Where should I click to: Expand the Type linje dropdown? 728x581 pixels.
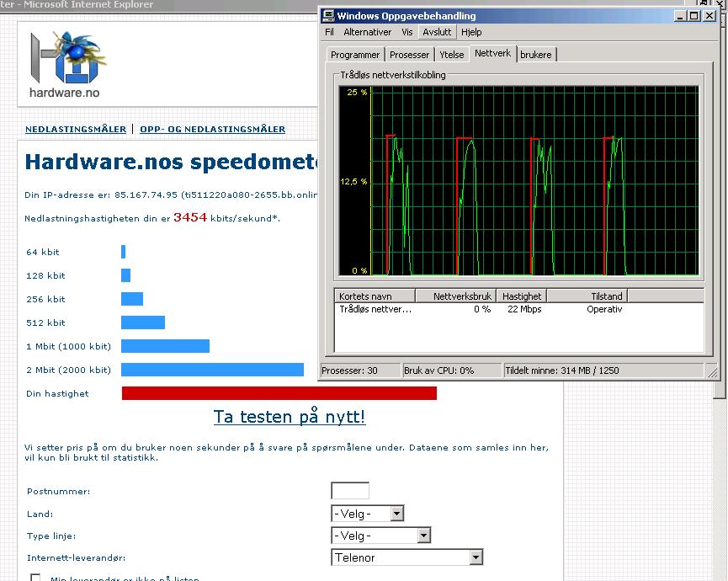pos(380,536)
